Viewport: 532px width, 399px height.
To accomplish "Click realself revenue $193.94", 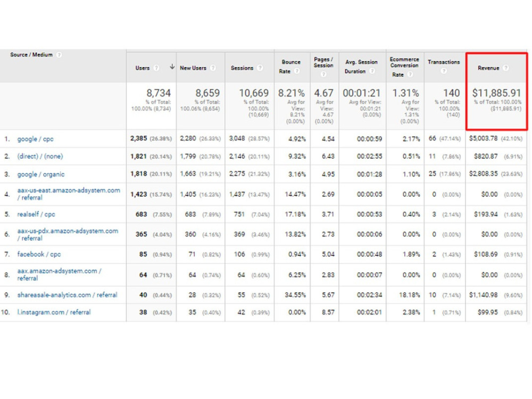I will (486, 214).
